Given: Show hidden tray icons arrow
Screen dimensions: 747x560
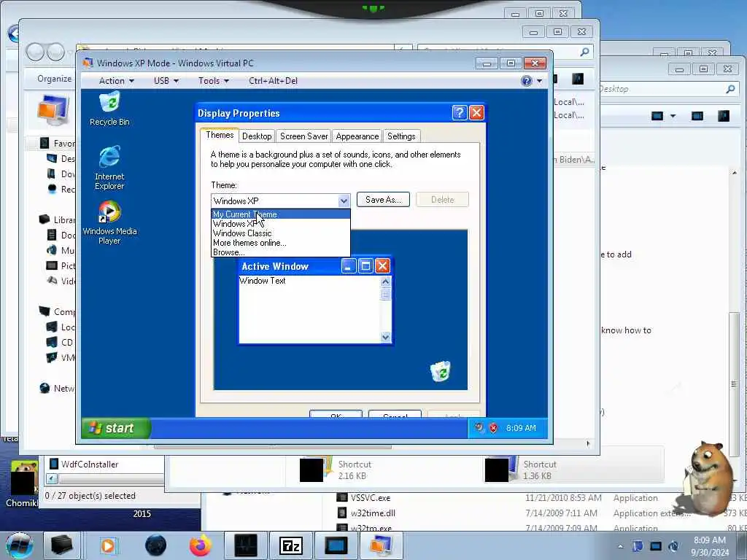Looking at the screenshot, I should tap(620, 546).
